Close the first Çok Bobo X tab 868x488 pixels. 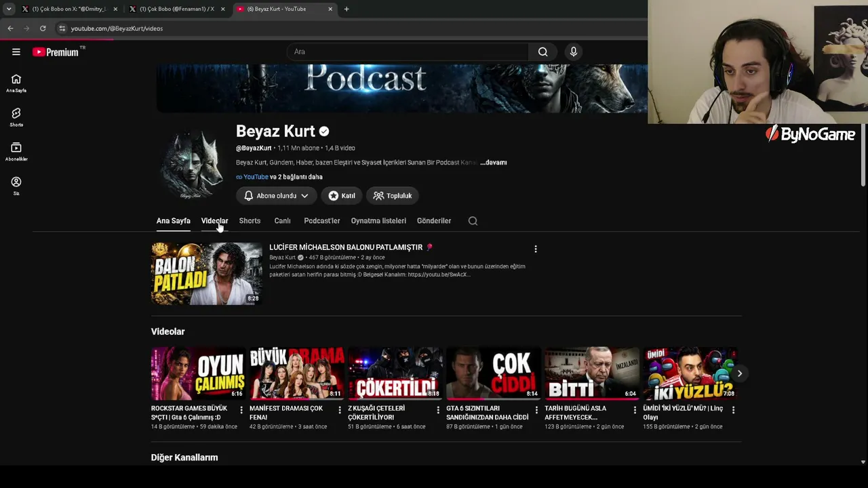[x=115, y=9]
